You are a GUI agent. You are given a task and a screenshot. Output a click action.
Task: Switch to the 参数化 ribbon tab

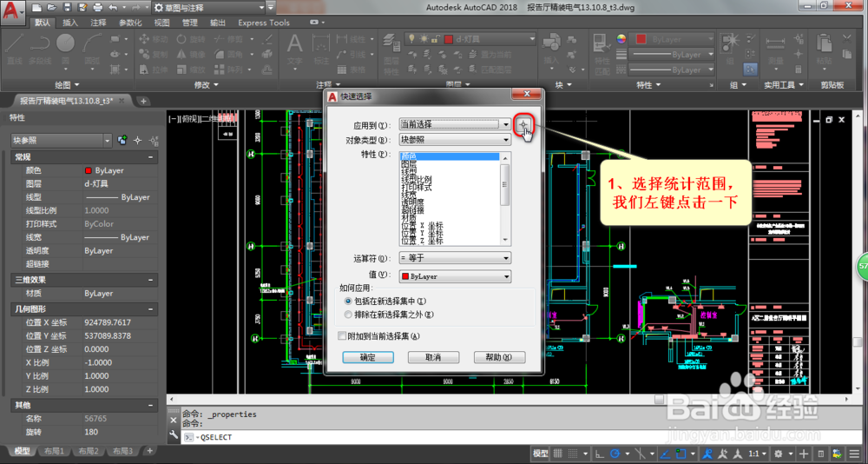click(131, 23)
